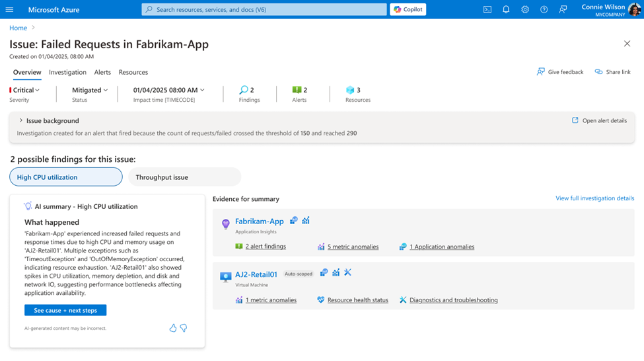
Task: Select the Throughput issue finding
Action: click(185, 177)
